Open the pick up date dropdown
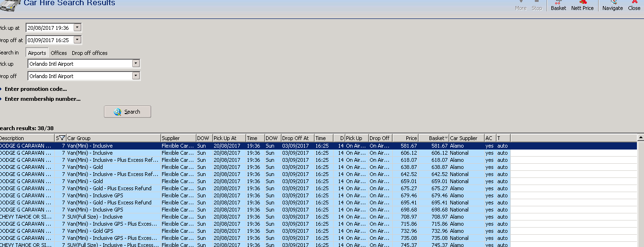The image size is (644, 247). (77, 28)
